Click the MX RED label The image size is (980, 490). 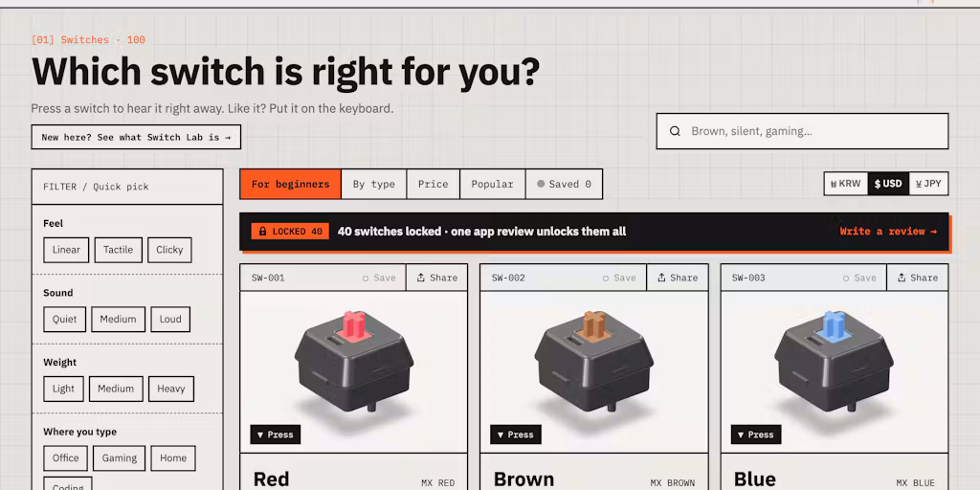(437, 483)
